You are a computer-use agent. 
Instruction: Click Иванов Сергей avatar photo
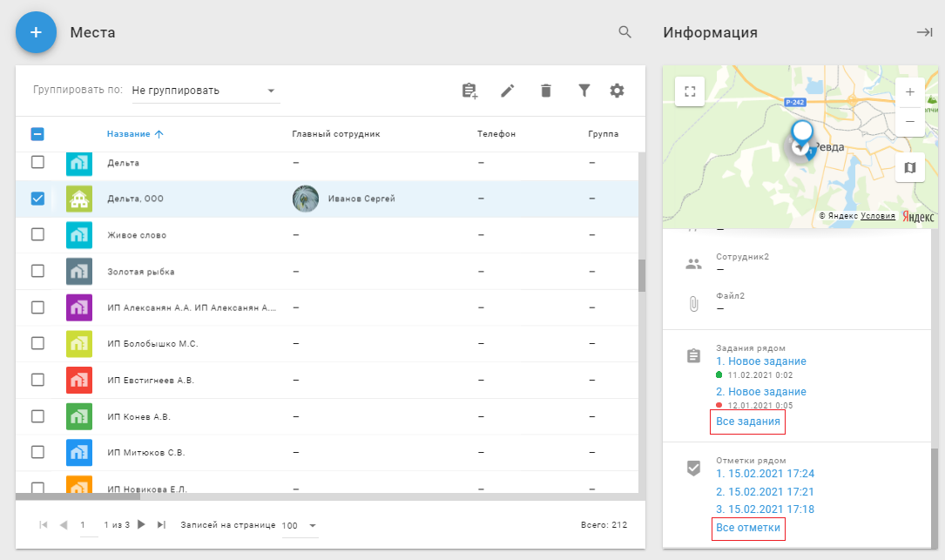pos(306,199)
